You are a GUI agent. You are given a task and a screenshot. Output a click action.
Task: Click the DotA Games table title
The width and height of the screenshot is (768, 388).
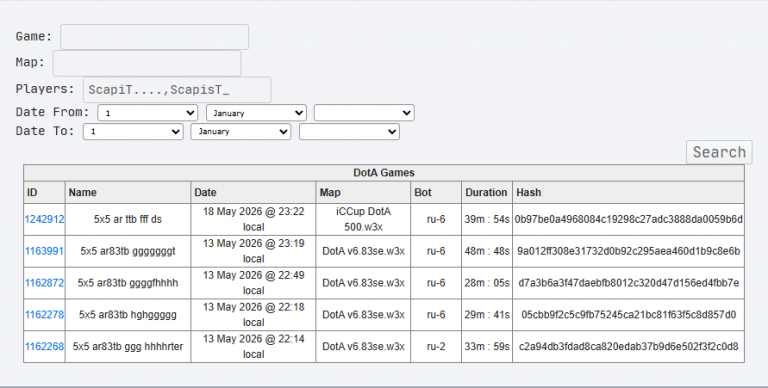click(384, 173)
